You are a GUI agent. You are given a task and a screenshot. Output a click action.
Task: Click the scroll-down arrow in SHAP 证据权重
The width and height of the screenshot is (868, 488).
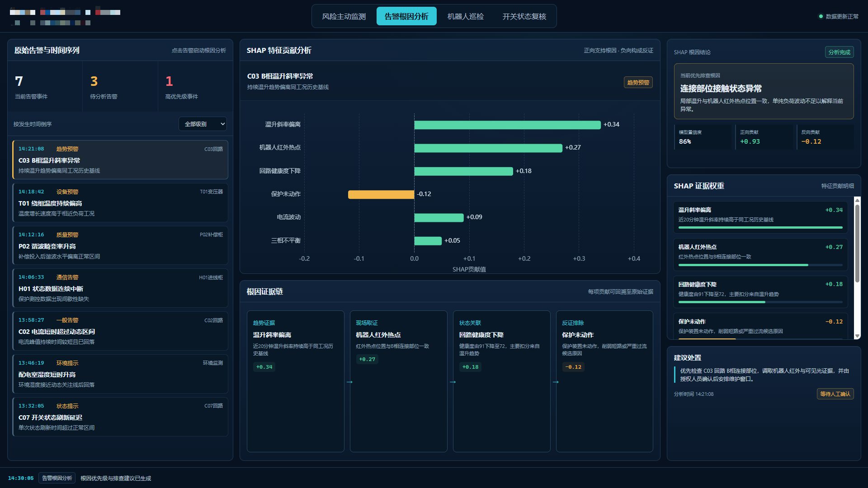click(857, 336)
